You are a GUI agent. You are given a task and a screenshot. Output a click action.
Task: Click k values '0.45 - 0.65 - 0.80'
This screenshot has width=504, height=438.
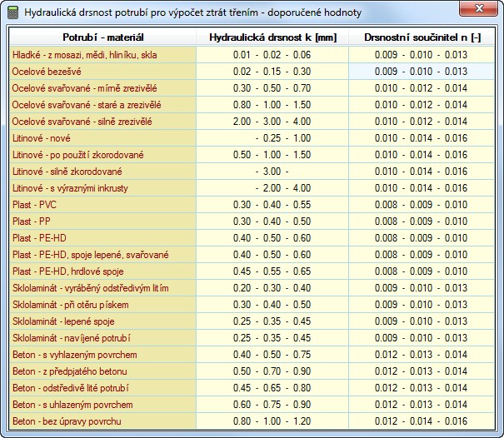click(x=272, y=388)
